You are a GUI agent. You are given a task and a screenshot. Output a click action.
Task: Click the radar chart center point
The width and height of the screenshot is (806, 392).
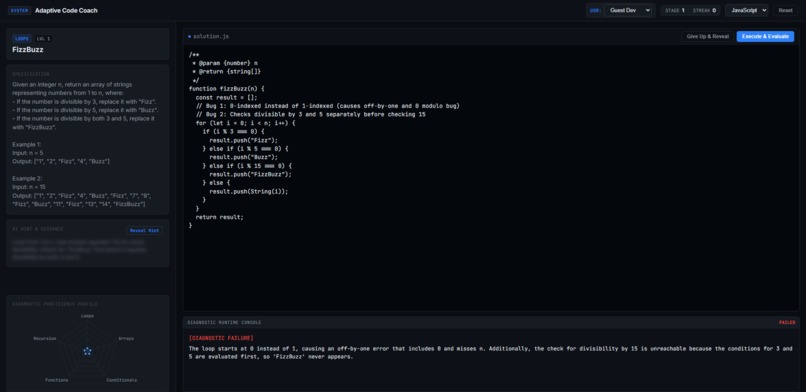[87, 351]
